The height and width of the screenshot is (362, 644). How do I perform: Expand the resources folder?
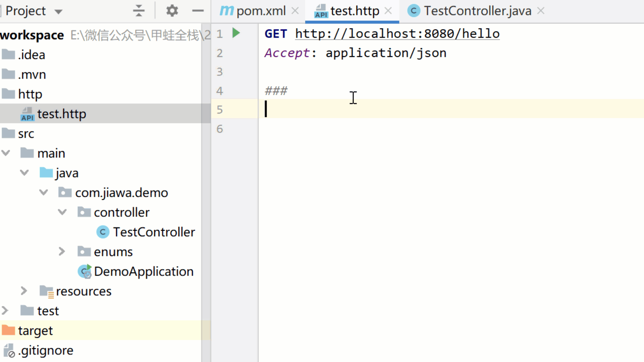point(24,291)
